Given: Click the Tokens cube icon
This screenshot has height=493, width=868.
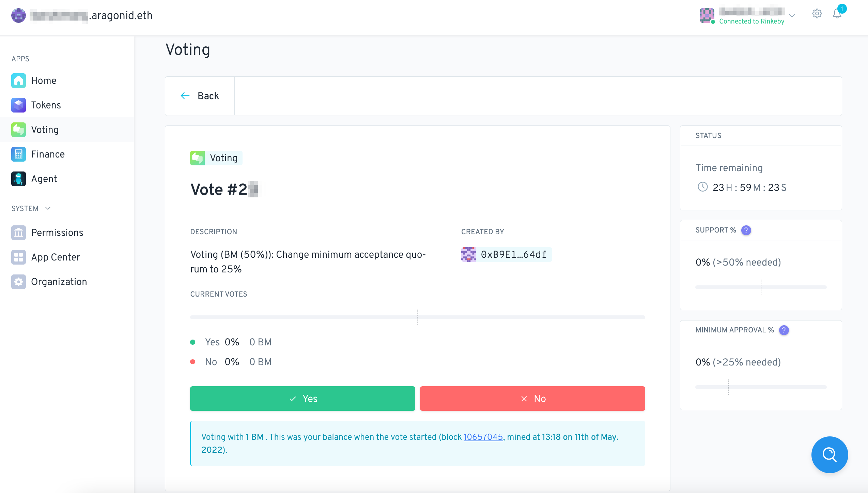Looking at the screenshot, I should coord(18,105).
